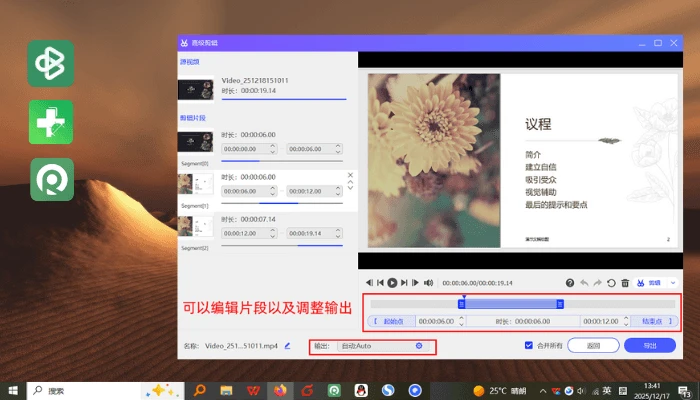Toggle the 合并所有 merge all checkbox
Viewport: 700px width, 400px height.
529,345
